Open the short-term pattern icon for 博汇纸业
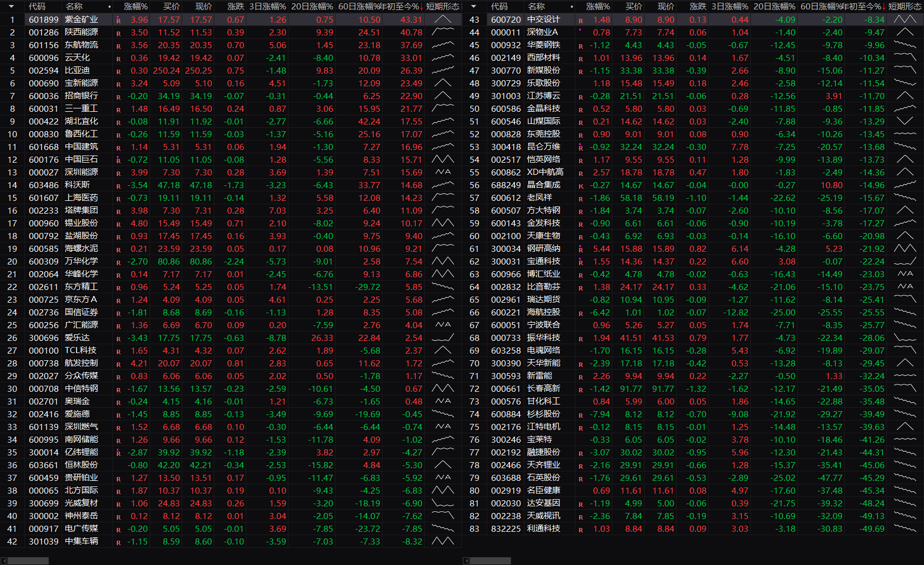Image resolution: width=924 pixels, height=565 pixels. (905, 274)
